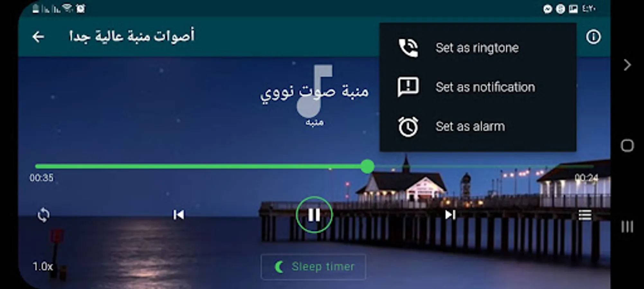This screenshot has width=644, height=289.
Task: Tap the Android back chevron
Action: click(627, 65)
